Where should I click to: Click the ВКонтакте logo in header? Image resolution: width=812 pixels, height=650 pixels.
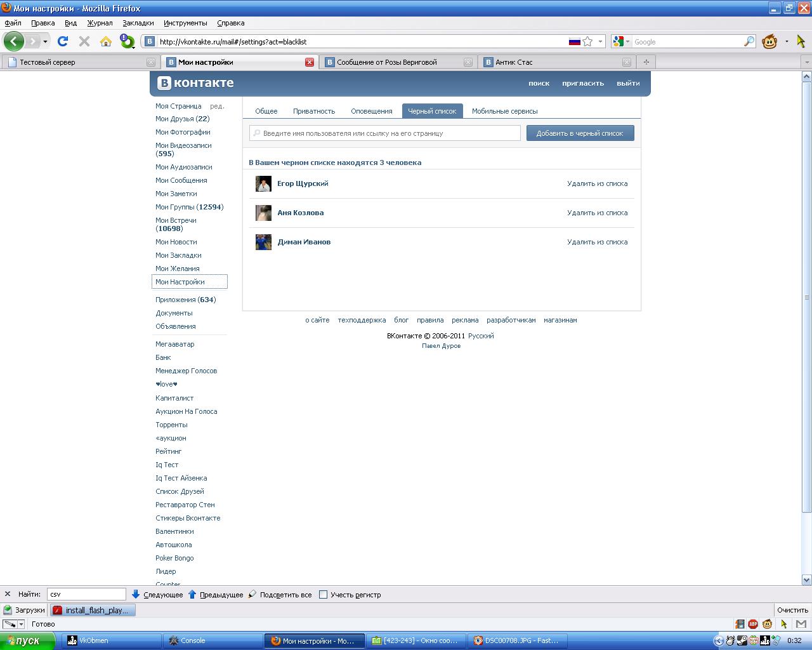coord(195,83)
